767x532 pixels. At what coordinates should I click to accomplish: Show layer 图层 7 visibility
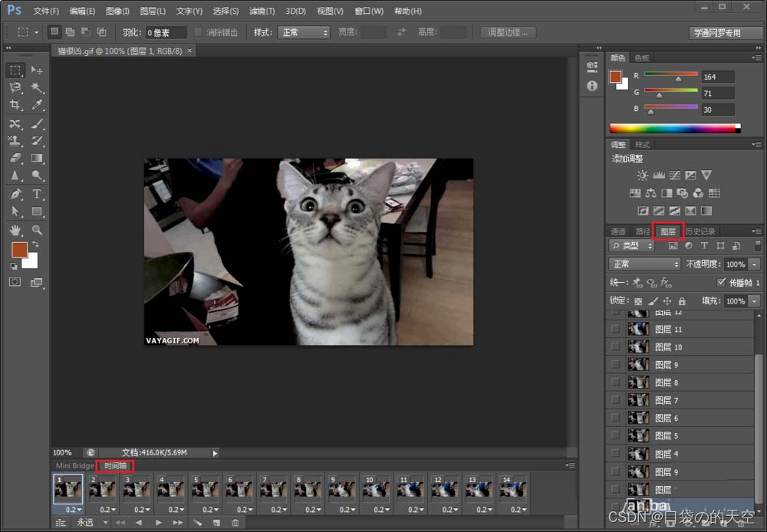(615, 400)
